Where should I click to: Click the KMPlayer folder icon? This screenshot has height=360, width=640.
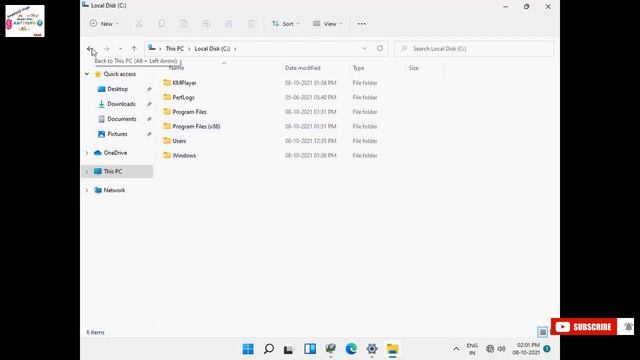167,82
